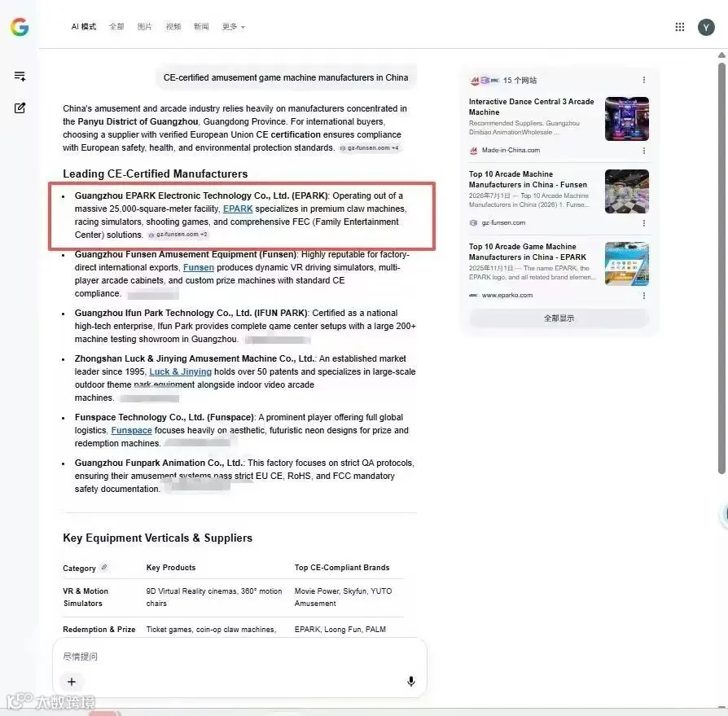This screenshot has width=728, height=716.
Task: Activate microphone voice input
Action: tap(411, 681)
